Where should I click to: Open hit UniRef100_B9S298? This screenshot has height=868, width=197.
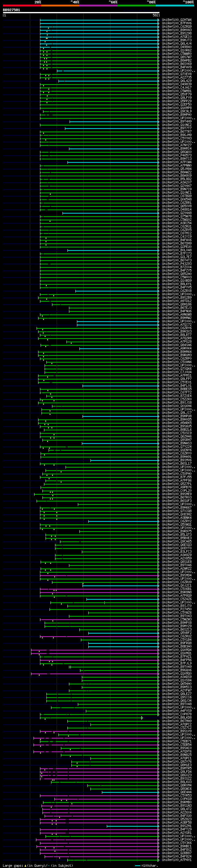tap(177, 33)
